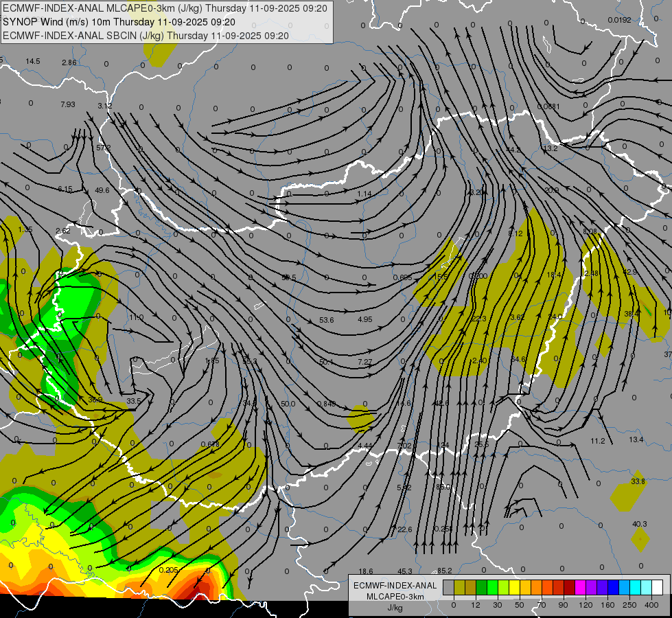The width and height of the screenshot is (672, 618).
Task: Click the legend tick label 50
Action: (x=520, y=605)
